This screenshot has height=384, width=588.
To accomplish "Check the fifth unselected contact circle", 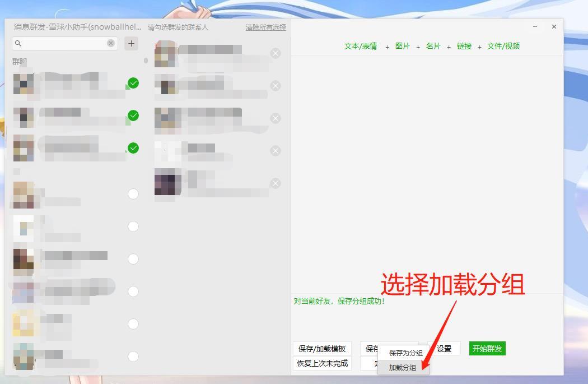I will pyautogui.click(x=133, y=324).
